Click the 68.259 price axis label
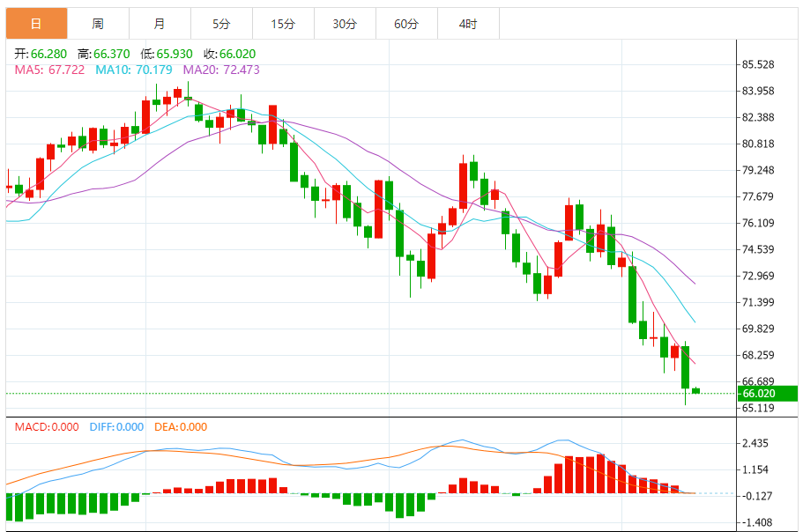Viewport: 803px width, 532px height. (758, 355)
